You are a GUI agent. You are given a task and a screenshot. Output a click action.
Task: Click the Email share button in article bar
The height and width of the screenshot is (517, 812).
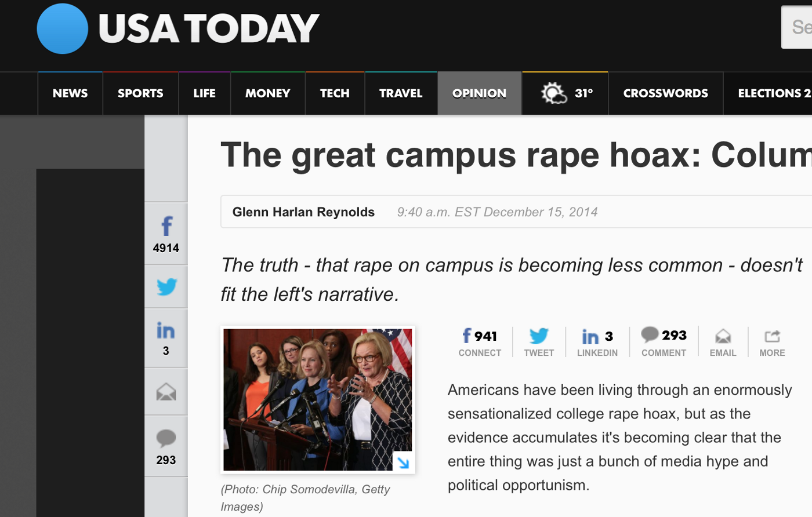(723, 342)
